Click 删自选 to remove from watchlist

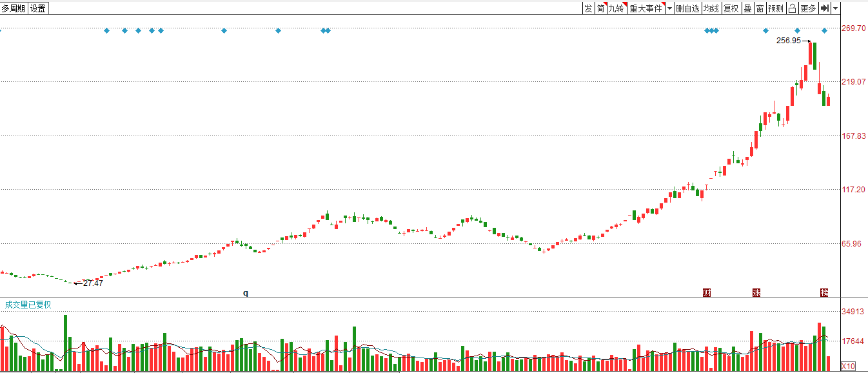pyautogui.click(x=687, y=8)
